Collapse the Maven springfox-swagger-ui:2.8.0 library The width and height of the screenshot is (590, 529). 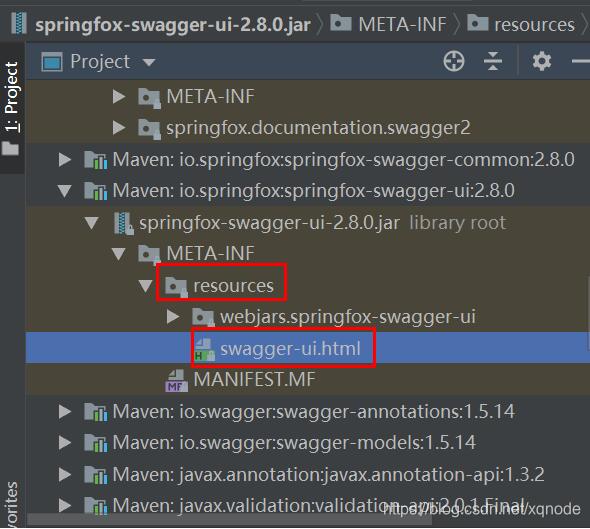65,191
